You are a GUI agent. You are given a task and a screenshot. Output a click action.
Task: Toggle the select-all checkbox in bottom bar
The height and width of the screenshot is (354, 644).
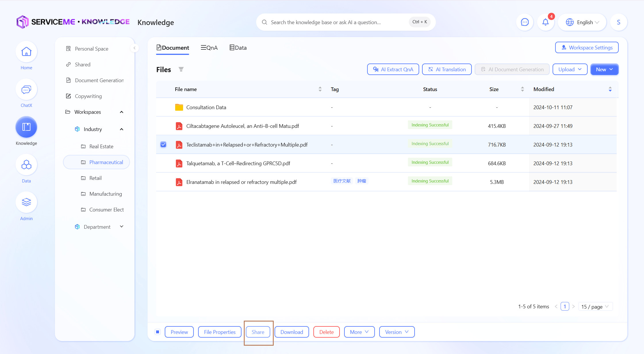[x=158, y=332]
